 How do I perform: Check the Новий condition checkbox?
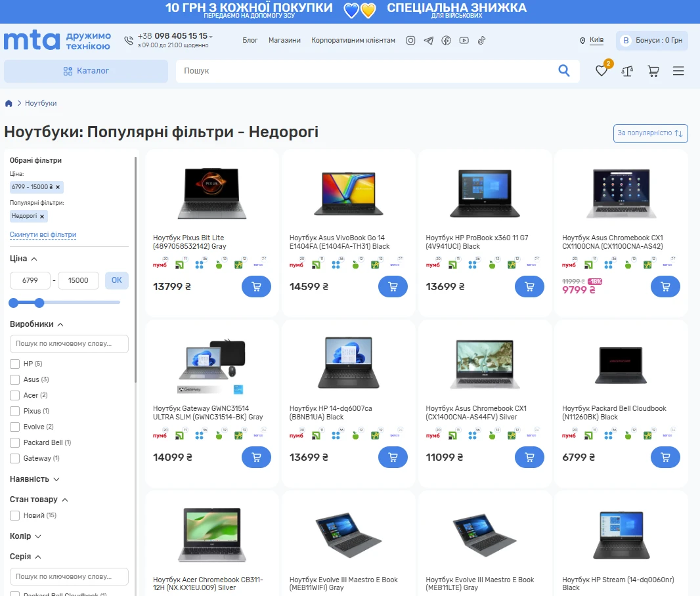click(14, 515)
